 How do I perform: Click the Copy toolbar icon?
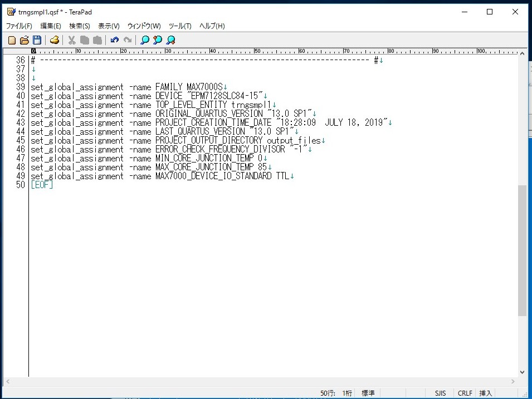85,40
